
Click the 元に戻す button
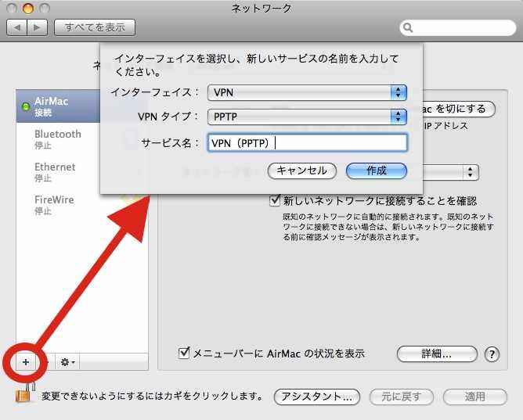point(402,397)
